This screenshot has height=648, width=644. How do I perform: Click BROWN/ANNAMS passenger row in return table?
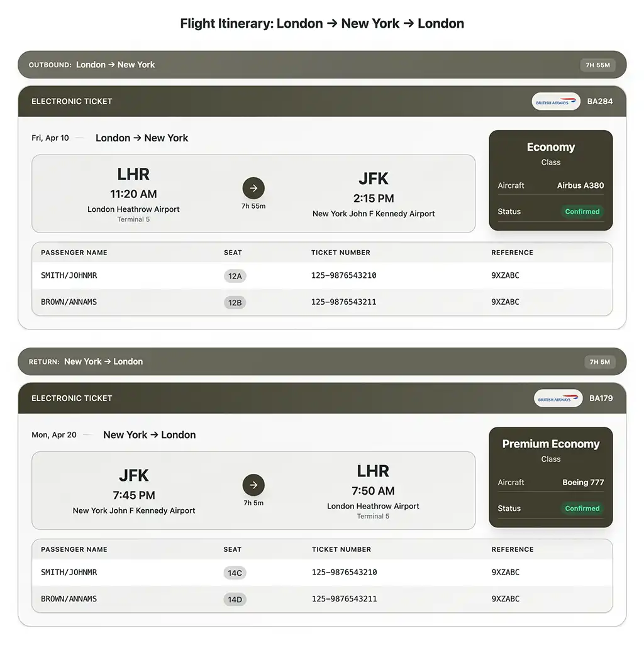69,599
